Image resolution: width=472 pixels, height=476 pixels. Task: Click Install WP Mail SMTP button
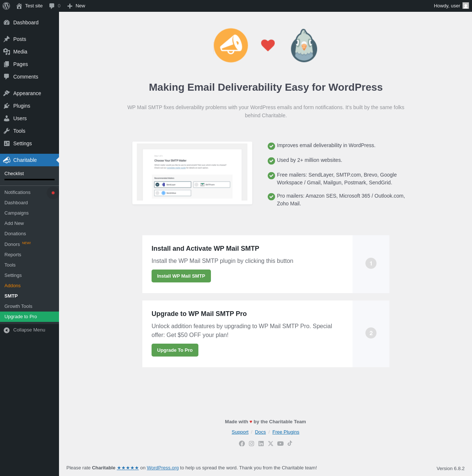181,276
